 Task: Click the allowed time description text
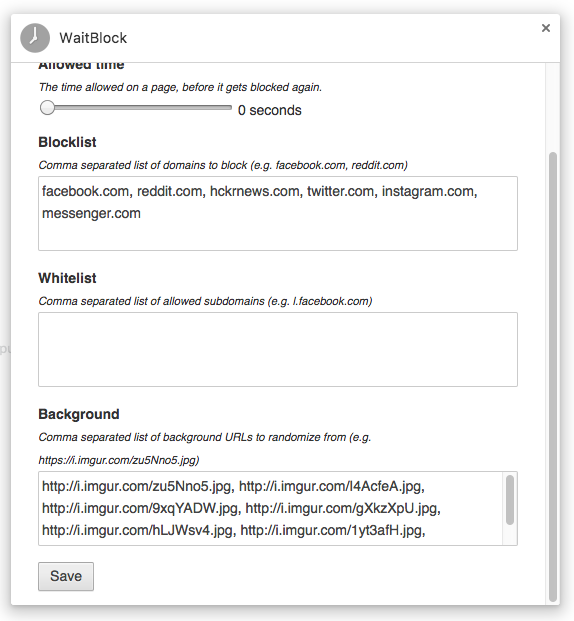click(x=180, y=87)
